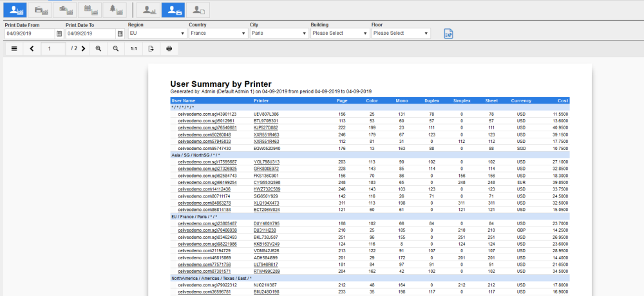This screenshot has width=644, height=296.
Task: Select the building/department statistics icon
Action: tap(64, 10)
